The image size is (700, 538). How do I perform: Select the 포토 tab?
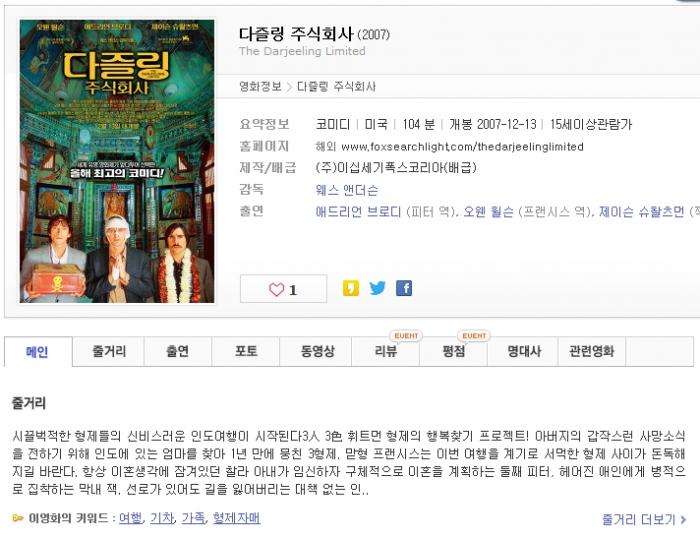point(246,351)
